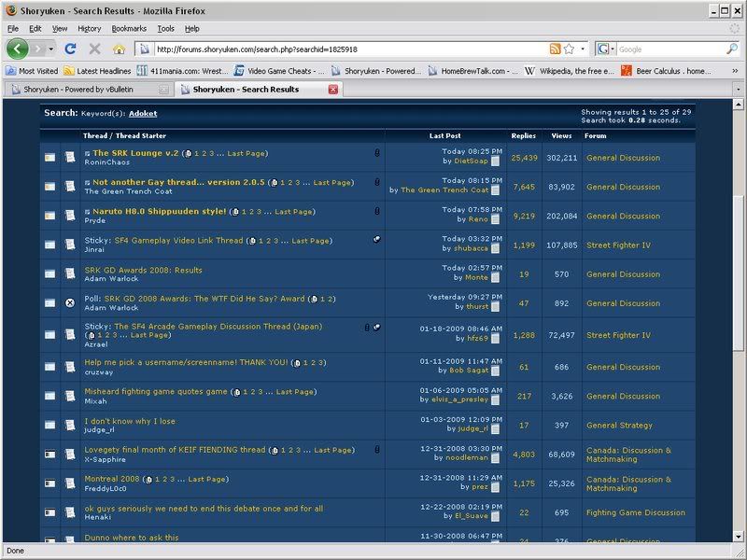
Task: Open the Wikipedia bookmark
Action: pyautogui.click(x=569, y=71)
